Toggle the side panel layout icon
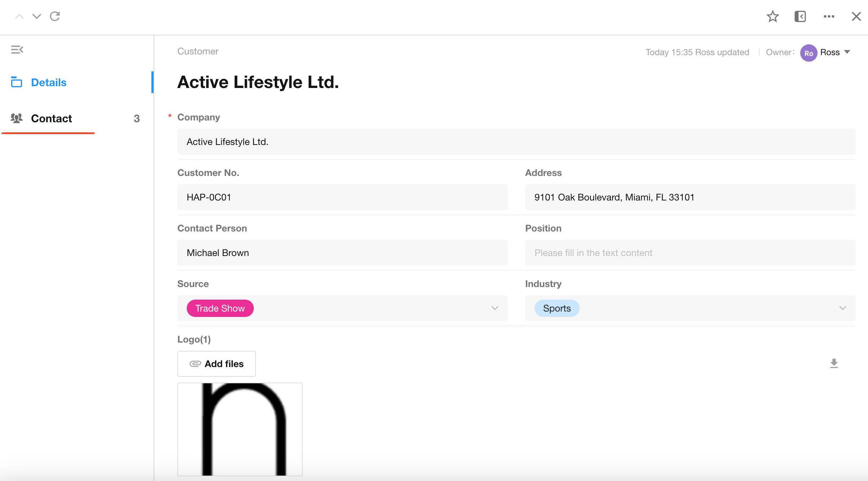This screenshot has width=868, height=481. [800, 17]
